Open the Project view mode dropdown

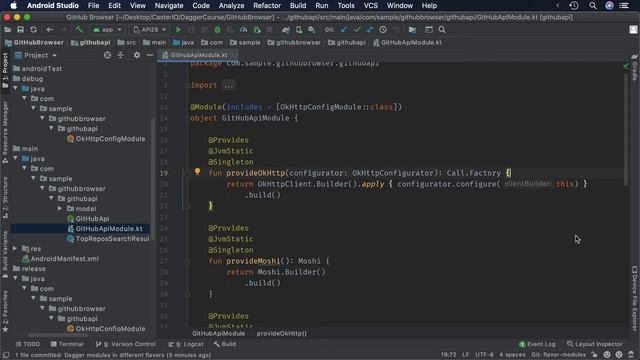[36, 55]
